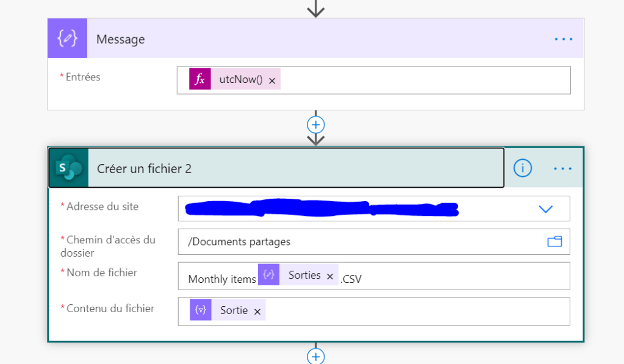Click the SharePoint icon on Créer un fichier 2

pyautogui.click(x=68, y=168)
